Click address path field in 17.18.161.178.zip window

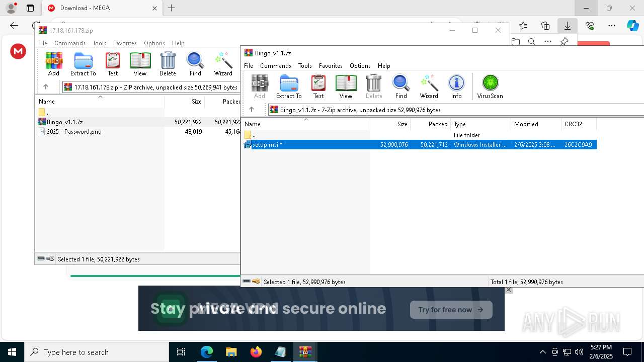pos(151,87)
